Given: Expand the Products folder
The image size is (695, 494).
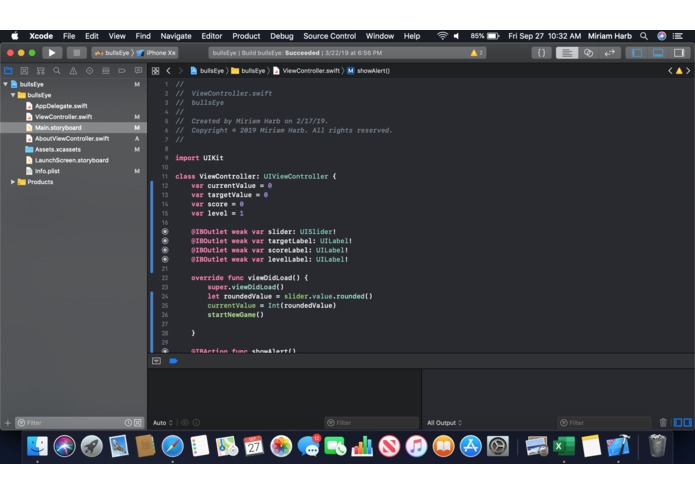Looking at the screenshot, I should pyautogui.click(x=13, y=182).
